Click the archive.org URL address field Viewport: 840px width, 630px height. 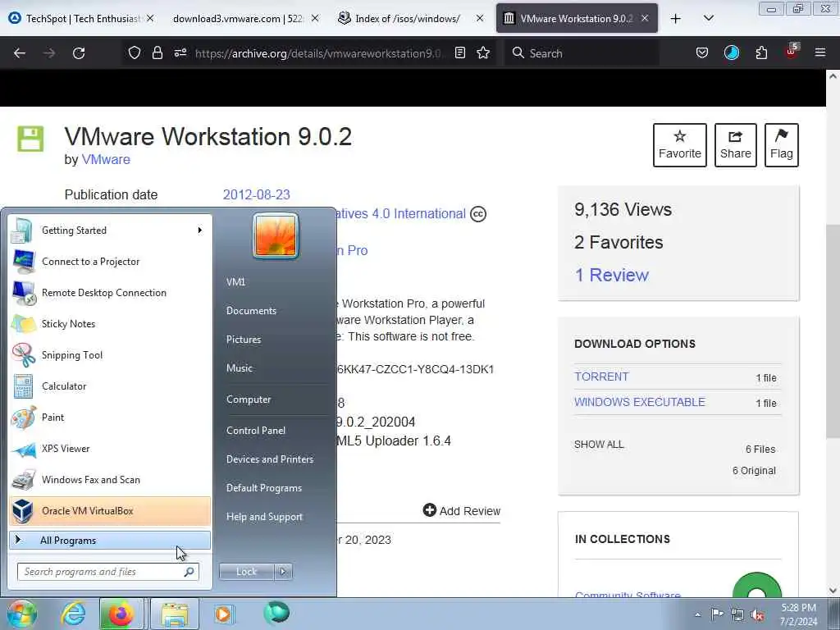(319, 53)
